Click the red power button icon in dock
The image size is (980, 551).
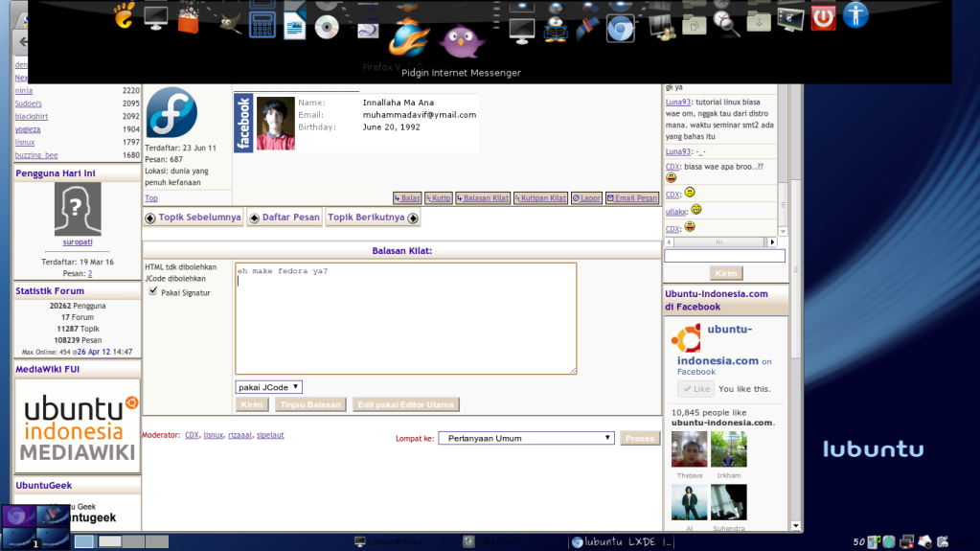click(x=823, y=17)
